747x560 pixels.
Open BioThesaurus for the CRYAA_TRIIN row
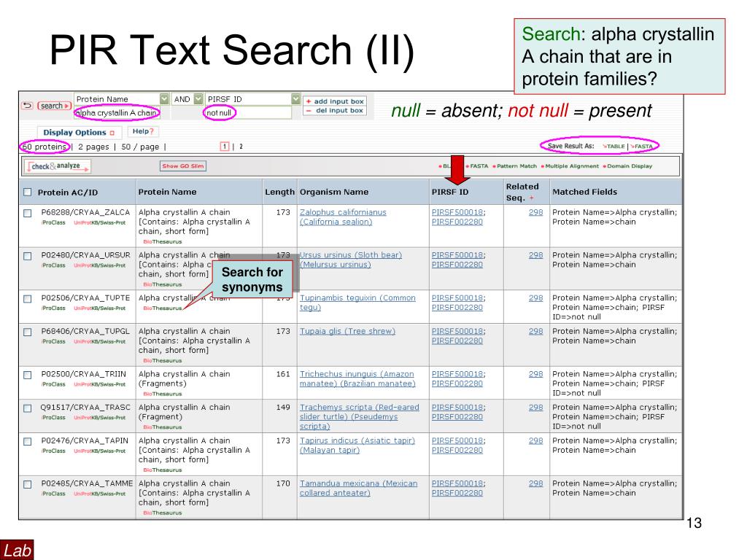[163, 394]
